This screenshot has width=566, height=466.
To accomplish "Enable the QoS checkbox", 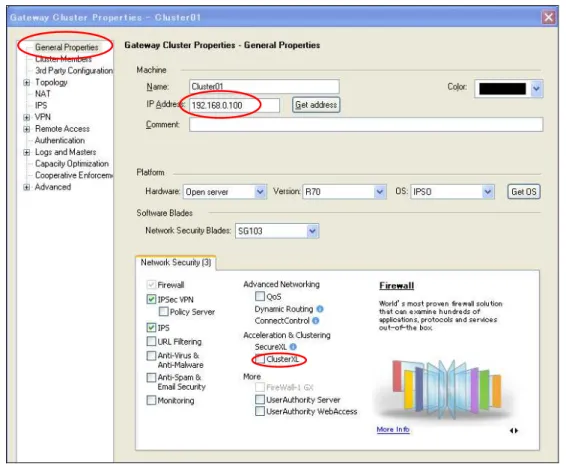I will [x=260, y=296].
